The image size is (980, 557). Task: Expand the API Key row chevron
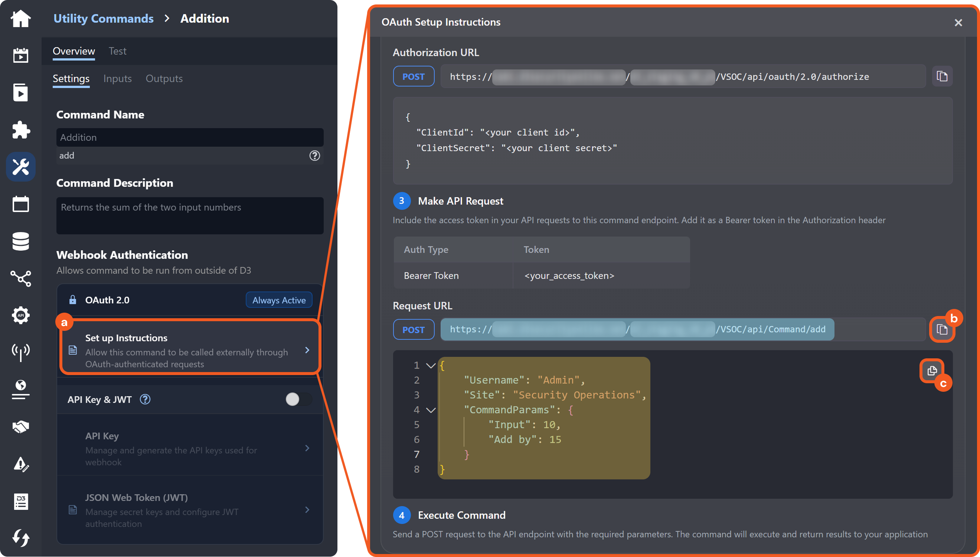click(307, 448)
